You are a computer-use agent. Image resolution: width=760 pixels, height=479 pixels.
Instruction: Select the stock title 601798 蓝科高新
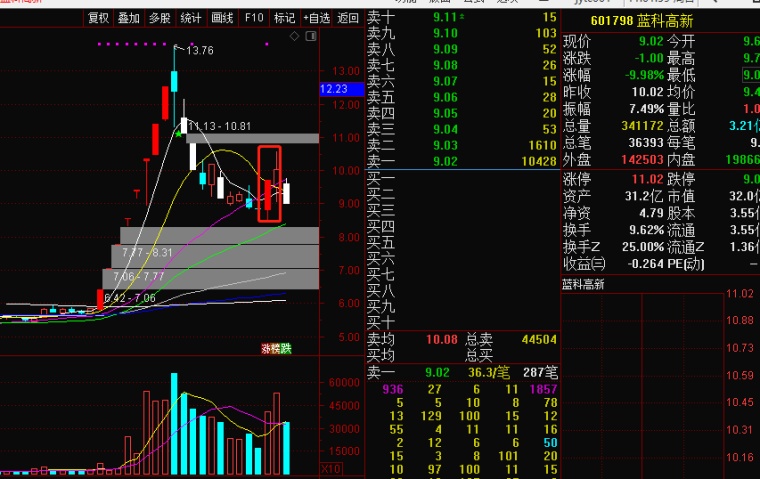(642, 21)
